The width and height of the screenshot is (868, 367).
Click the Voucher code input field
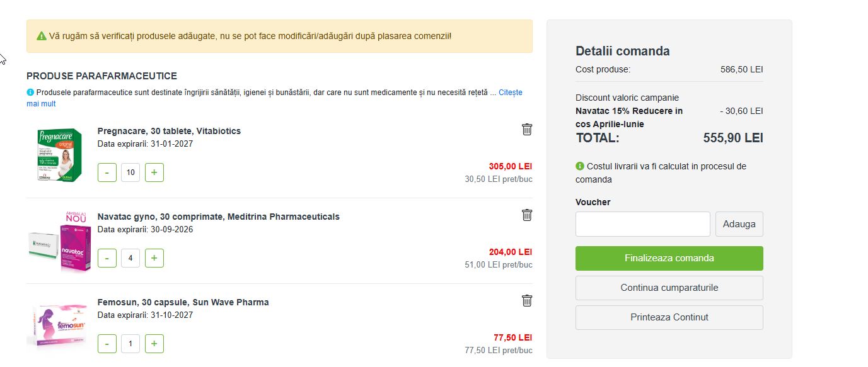pos(642,224)
